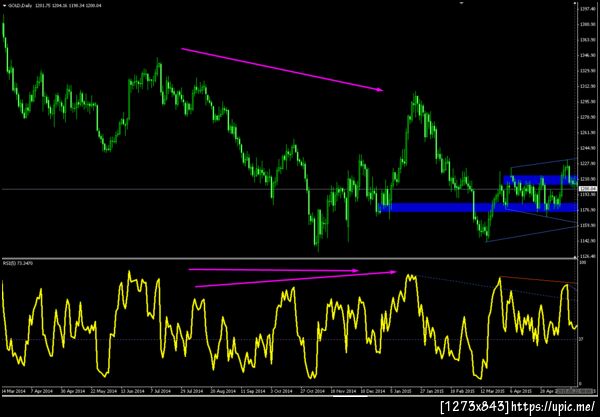Click the 6 Apr 2015 date label
The width and height of the screenshot is (600, 417).
[x=520, y=391]
